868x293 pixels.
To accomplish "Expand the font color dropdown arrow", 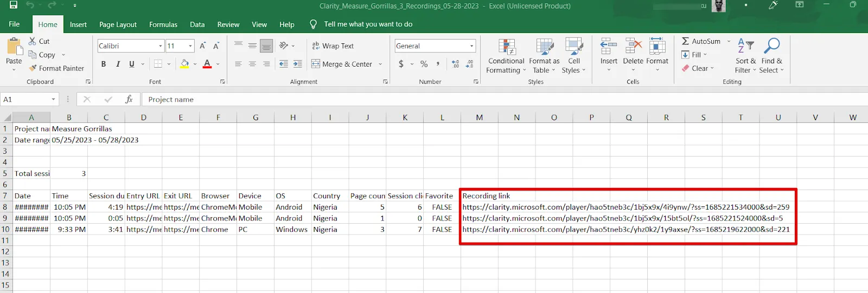I will click(218, 64).
